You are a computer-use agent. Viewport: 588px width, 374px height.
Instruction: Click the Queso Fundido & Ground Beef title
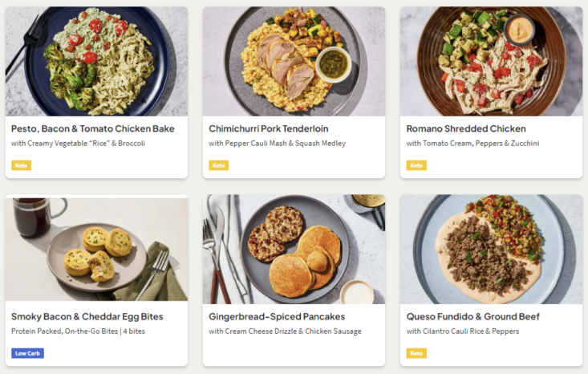(472, 316)
